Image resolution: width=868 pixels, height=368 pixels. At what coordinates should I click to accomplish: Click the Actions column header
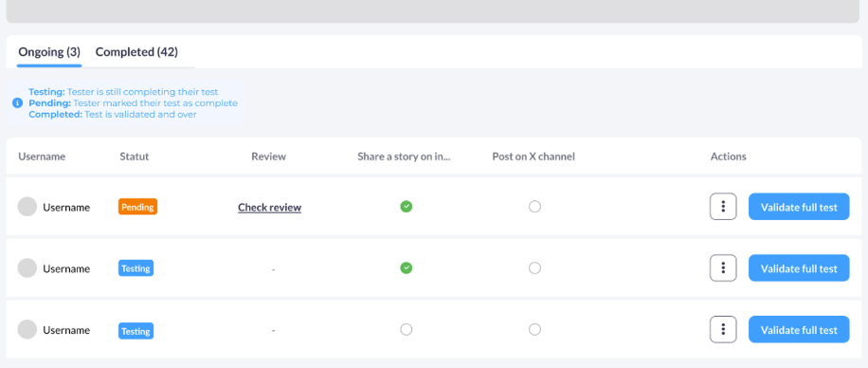click(729, 156)
